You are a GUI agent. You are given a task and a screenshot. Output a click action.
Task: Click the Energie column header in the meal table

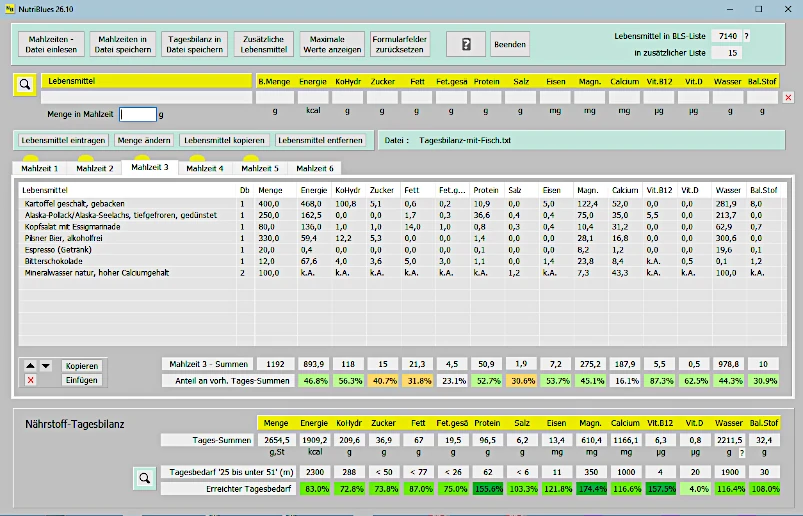coord(313,189)
